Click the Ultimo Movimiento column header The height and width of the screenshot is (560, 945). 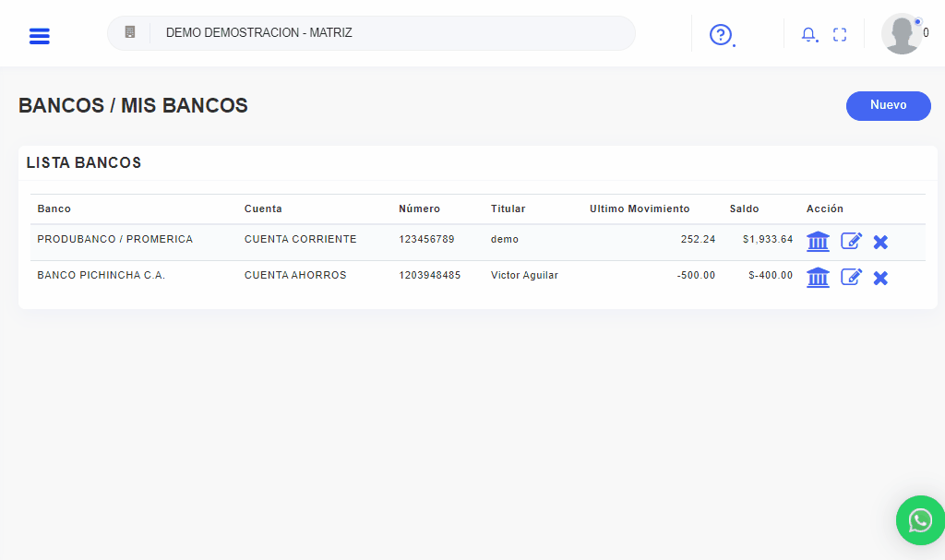click(640, 209)
